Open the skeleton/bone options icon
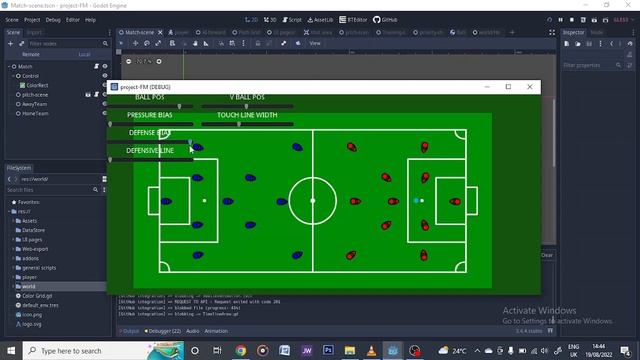This screenshot has width=640, height=360. coord(283,43)
